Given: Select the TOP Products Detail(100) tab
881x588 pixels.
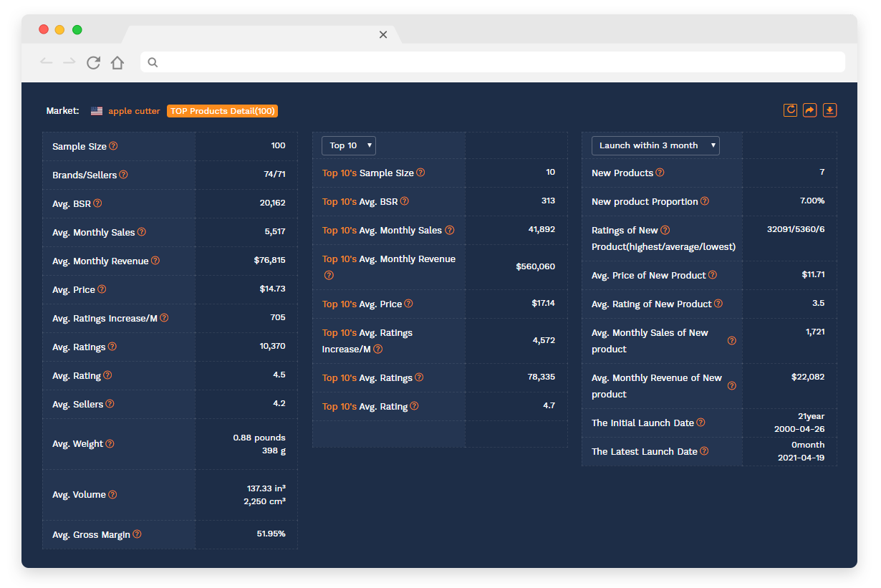Looking at the screenshot, I should (x=222, y=111).
